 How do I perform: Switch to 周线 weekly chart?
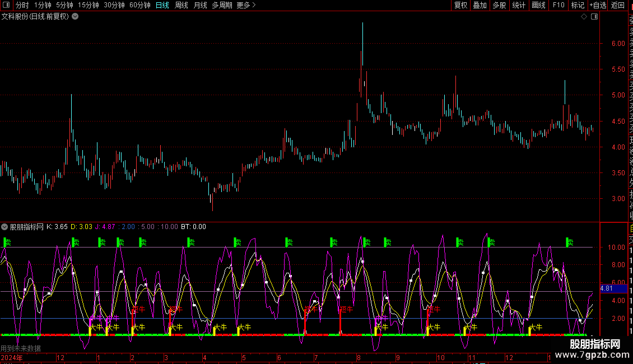tap(181, 5)
